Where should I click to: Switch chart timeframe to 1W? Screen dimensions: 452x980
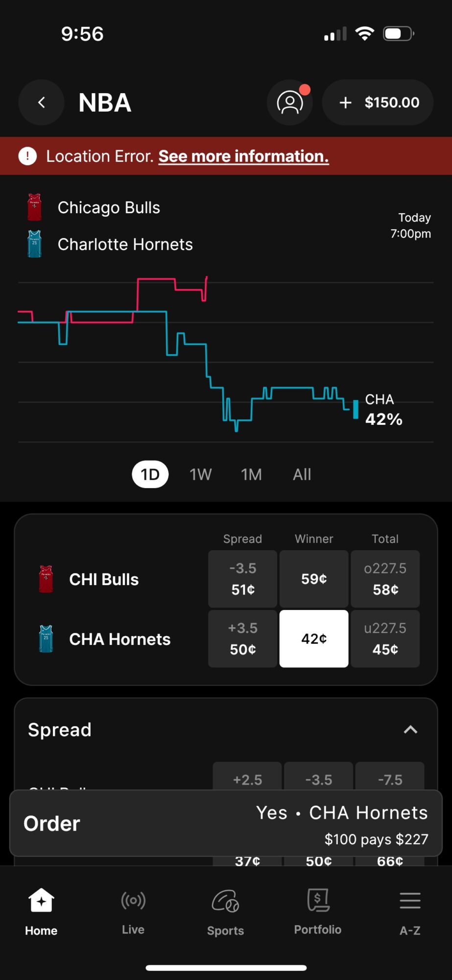click(x=200, y=474)
